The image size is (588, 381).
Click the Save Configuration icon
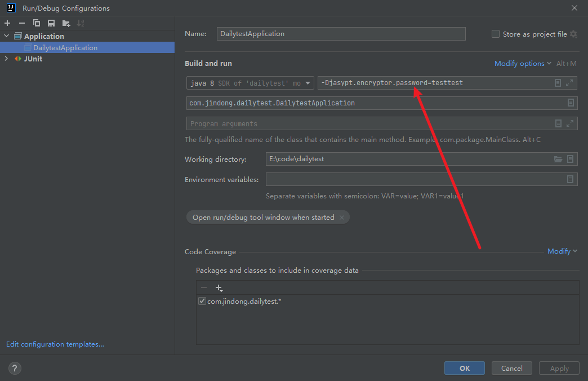pyautogui.click(x=51, y=23)
